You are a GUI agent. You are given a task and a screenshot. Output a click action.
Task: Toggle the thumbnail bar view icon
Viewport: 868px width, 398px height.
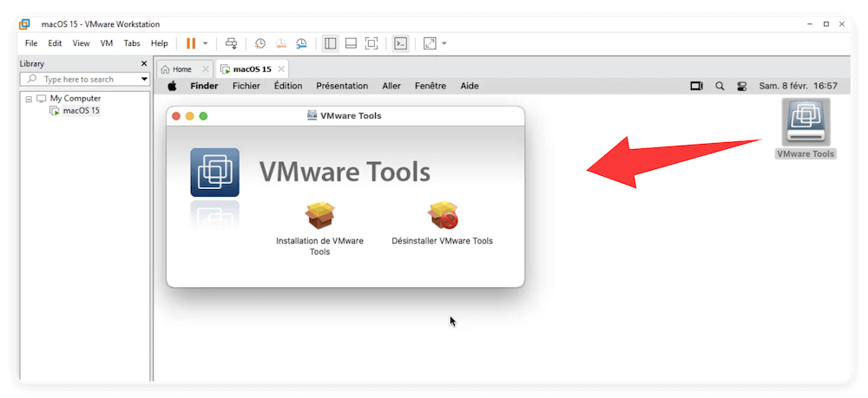point(351,43)
